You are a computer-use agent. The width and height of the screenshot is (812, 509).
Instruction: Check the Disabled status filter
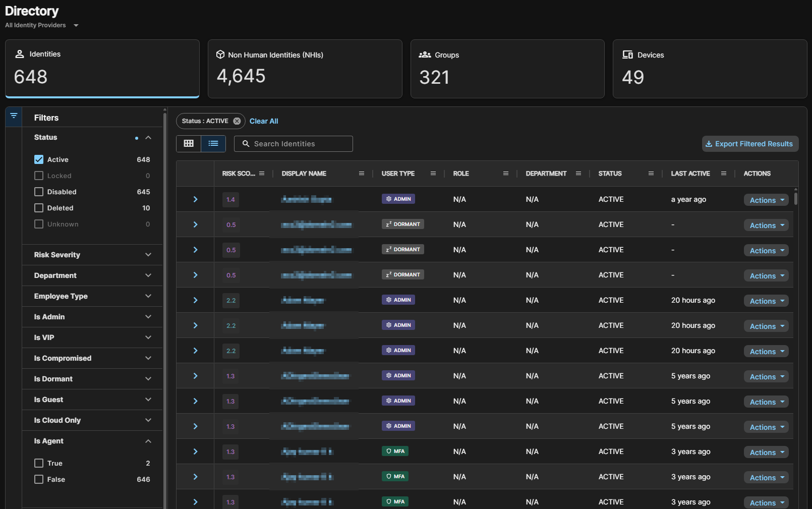tap(39, 192)
